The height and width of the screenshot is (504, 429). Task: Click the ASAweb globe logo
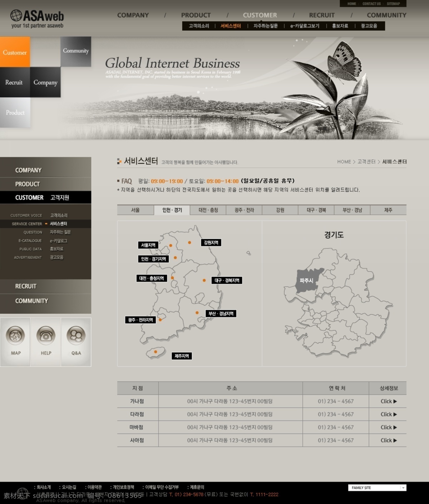point(16,15)
